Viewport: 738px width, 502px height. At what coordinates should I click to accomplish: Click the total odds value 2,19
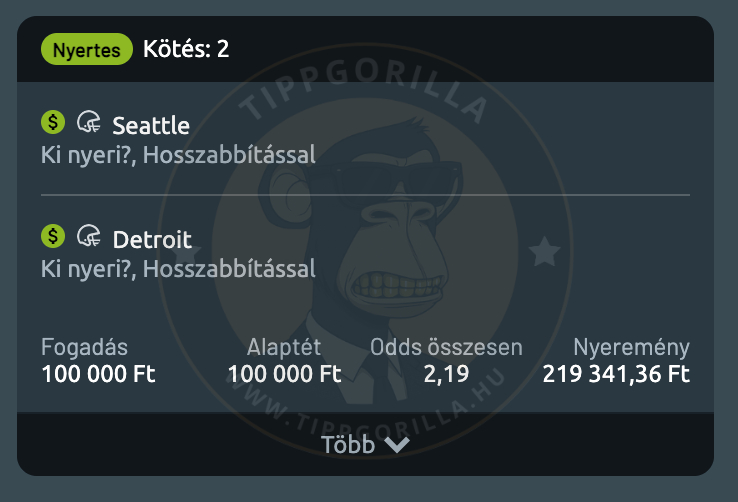[446, 375]
